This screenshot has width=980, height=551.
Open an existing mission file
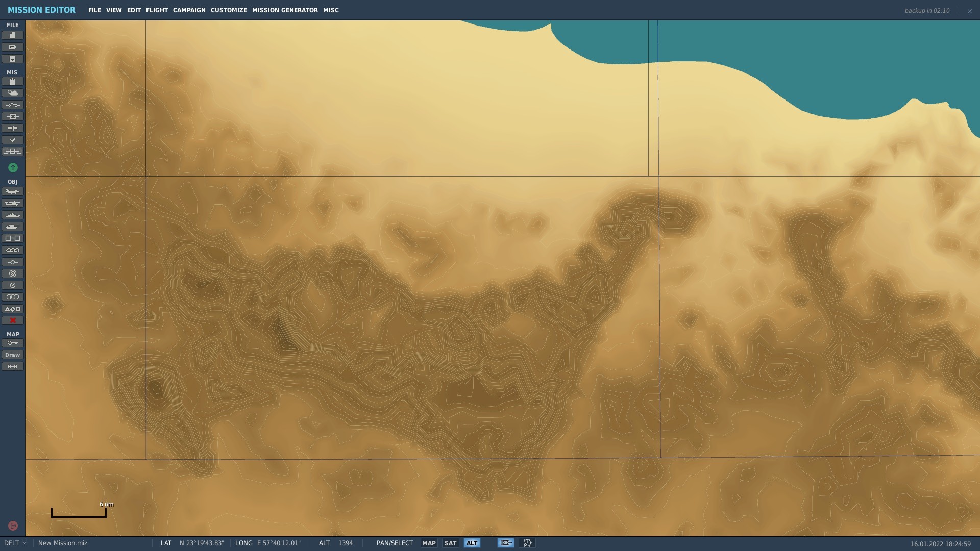point(13,47)
